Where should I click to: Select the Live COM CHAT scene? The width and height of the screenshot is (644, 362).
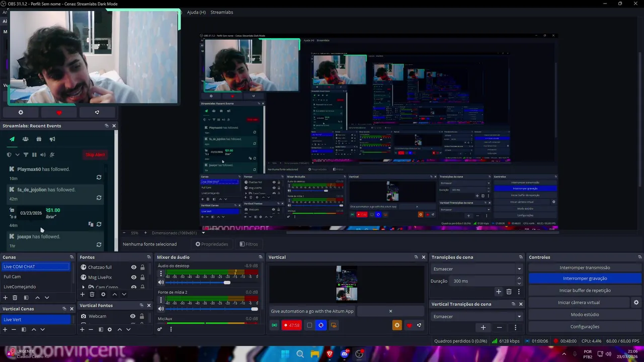click(x=35, y=266)
